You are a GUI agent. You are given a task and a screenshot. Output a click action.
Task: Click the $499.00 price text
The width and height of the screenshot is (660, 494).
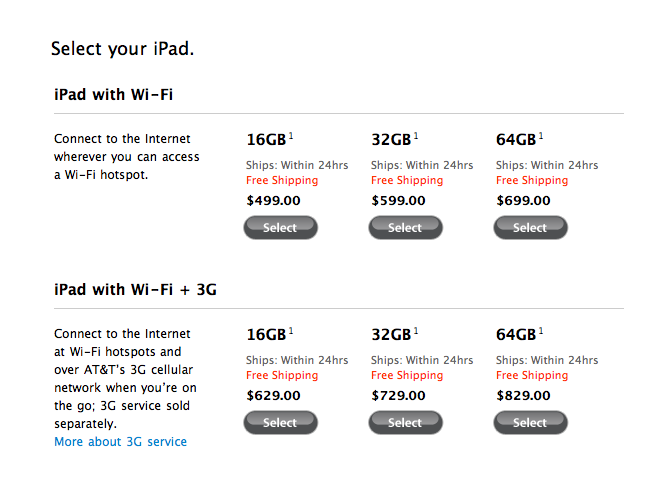pyautogui.click(x=273, y=200)
